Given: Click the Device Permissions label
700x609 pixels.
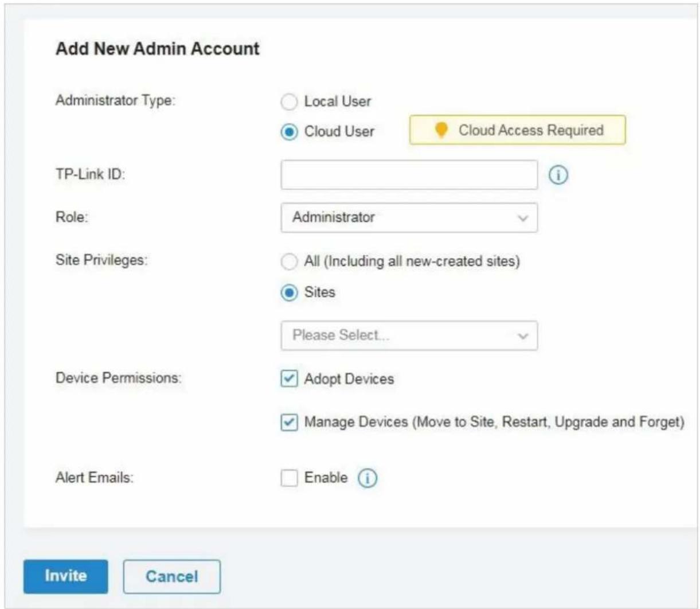Looking at the screenshot, I should pyautogui.click(x=118, y=378).
